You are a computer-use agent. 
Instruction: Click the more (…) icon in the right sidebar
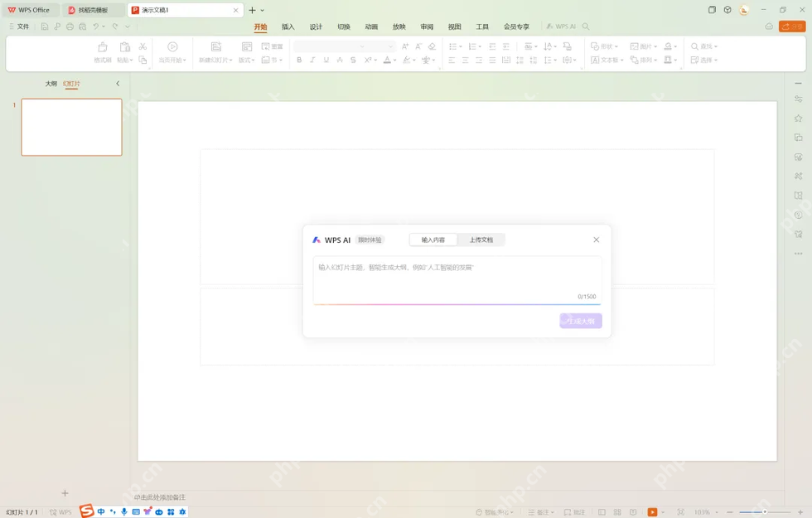point(798,254)
